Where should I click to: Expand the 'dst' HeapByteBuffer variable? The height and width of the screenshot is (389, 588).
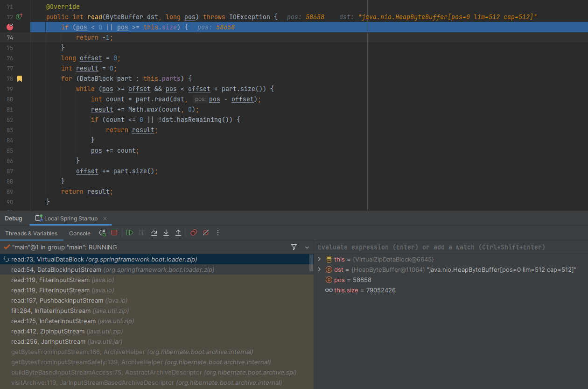[x=319, y=269]
